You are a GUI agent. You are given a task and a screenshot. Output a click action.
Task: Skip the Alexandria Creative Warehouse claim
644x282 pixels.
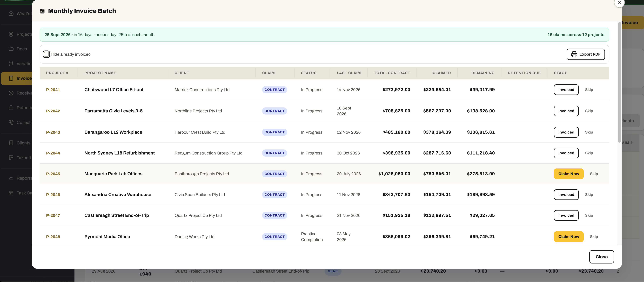589,195
